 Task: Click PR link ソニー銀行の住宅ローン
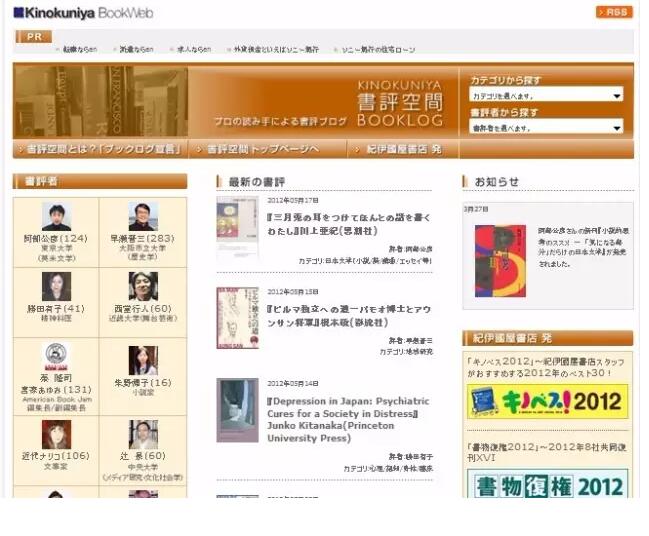tap(378, 49)
